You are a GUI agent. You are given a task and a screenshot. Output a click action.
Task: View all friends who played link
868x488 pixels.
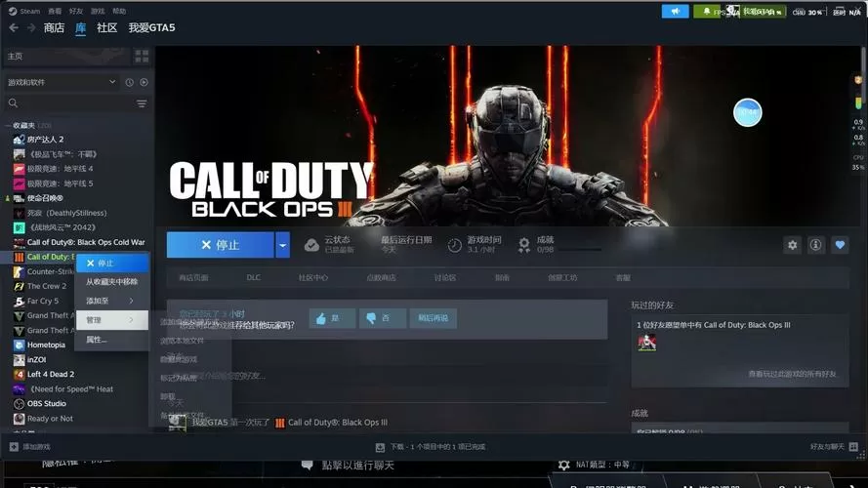click(792, 374)
